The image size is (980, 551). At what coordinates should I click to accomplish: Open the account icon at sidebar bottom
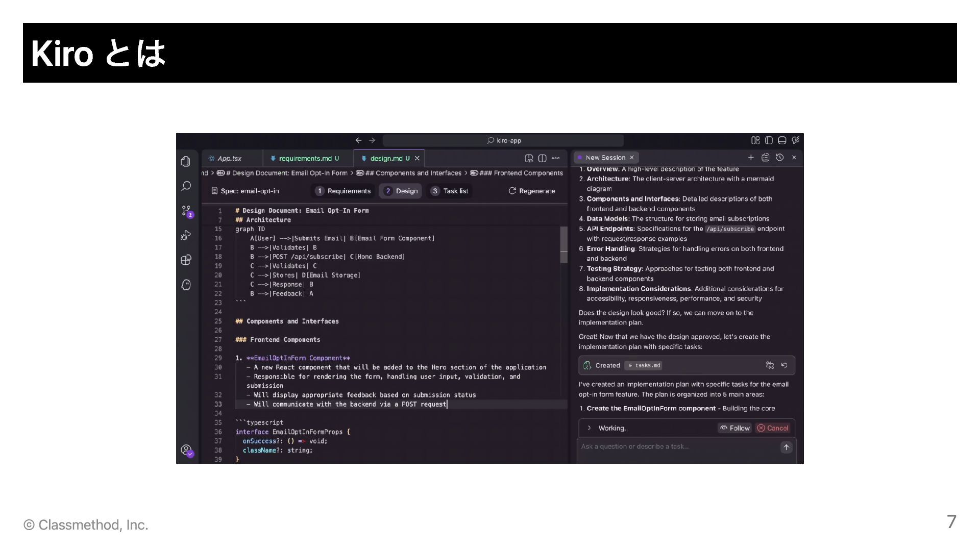coord(186,450)
